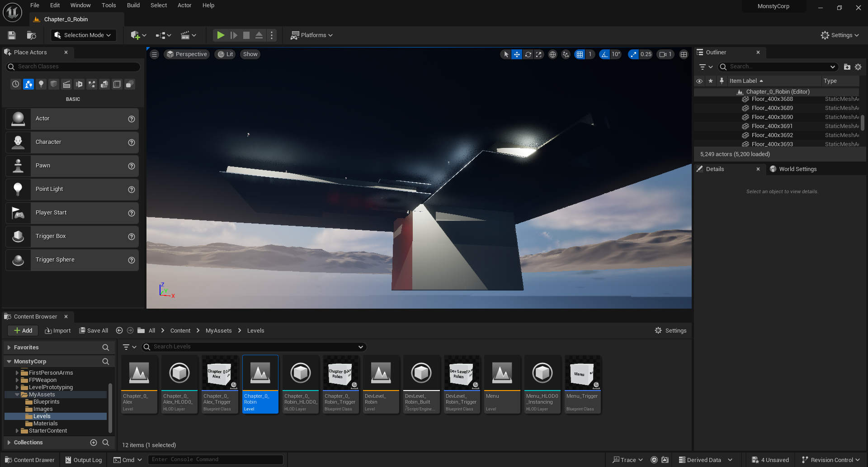
Task: Activate the Translate move gizmo tool
Action: tap(517, 54)
